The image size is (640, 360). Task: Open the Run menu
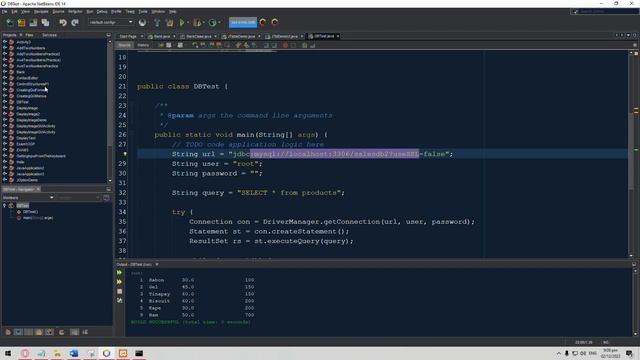pyautogui.click(x=90, y=11)
